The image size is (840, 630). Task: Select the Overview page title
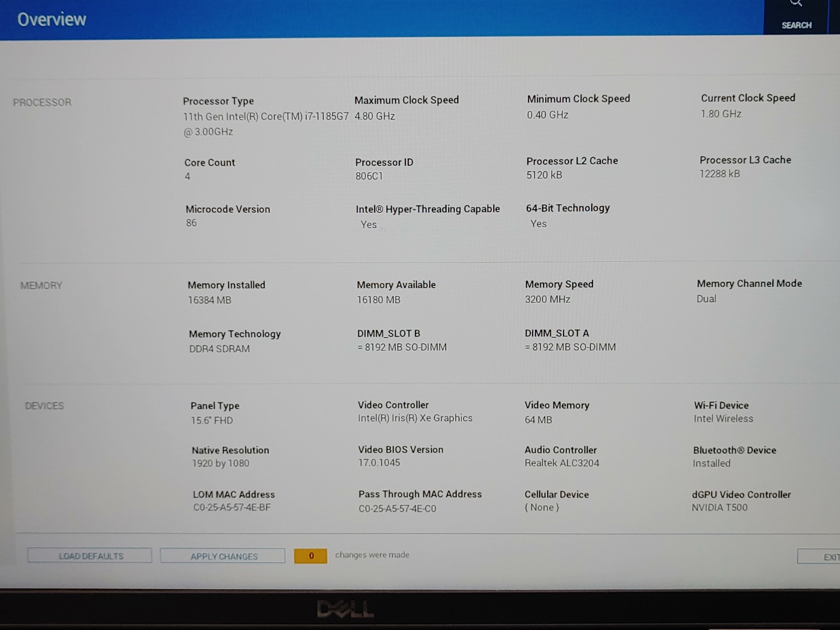pos(52,19)
